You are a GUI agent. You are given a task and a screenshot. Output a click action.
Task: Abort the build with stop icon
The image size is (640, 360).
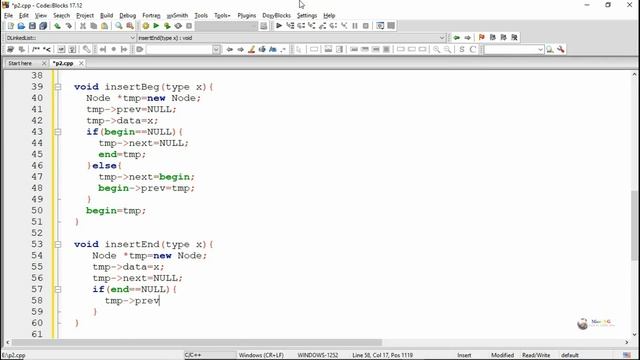pos(189,26)
